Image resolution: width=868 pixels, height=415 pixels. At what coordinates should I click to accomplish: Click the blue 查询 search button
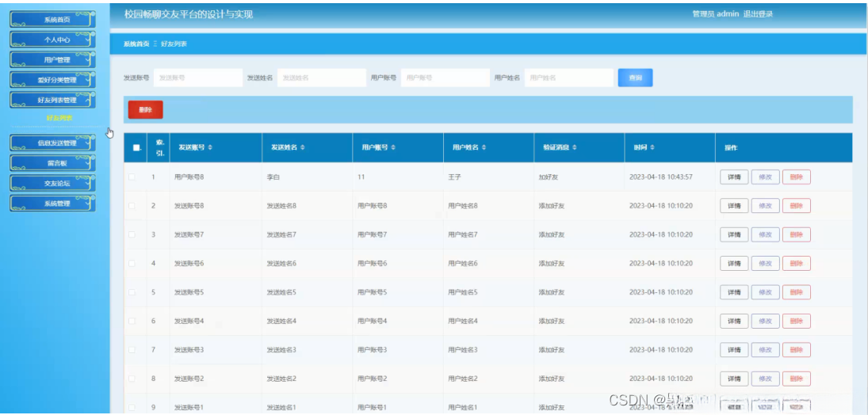636,78
